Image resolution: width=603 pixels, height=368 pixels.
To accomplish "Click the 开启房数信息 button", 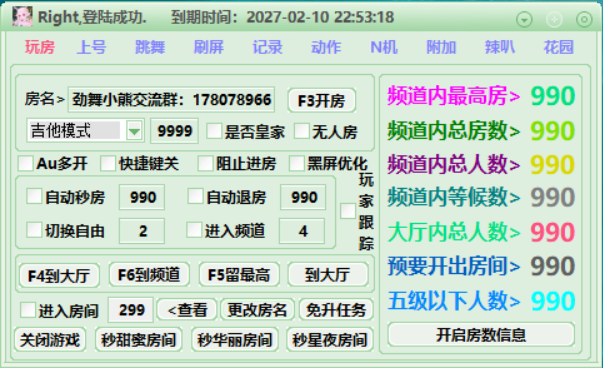I will click(x=481, y=335).
